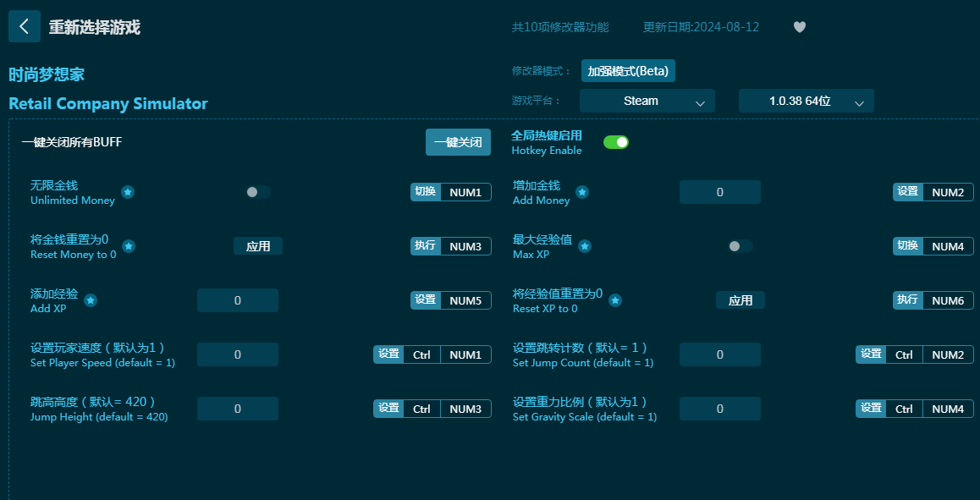Screen dimensions: 980x500
Task: Disable the Hotkey Enable toggle
Action: tap(616, 142)
